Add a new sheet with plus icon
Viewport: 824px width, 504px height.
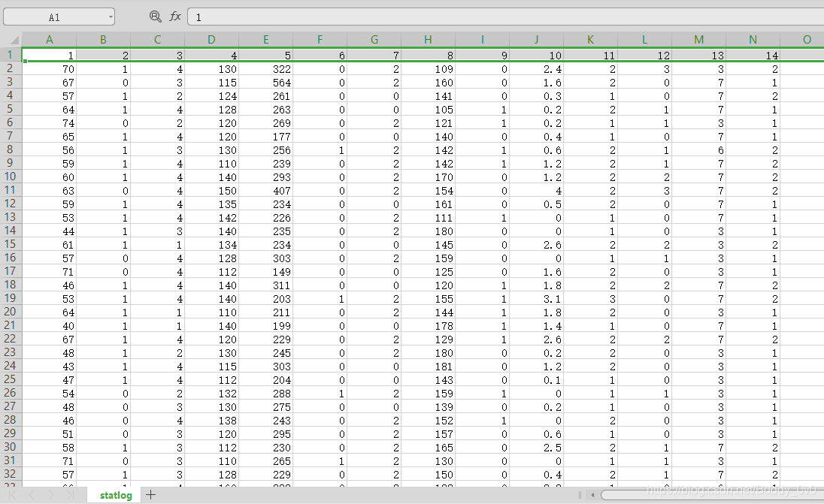pyautogui.click(x=151, y=494)
